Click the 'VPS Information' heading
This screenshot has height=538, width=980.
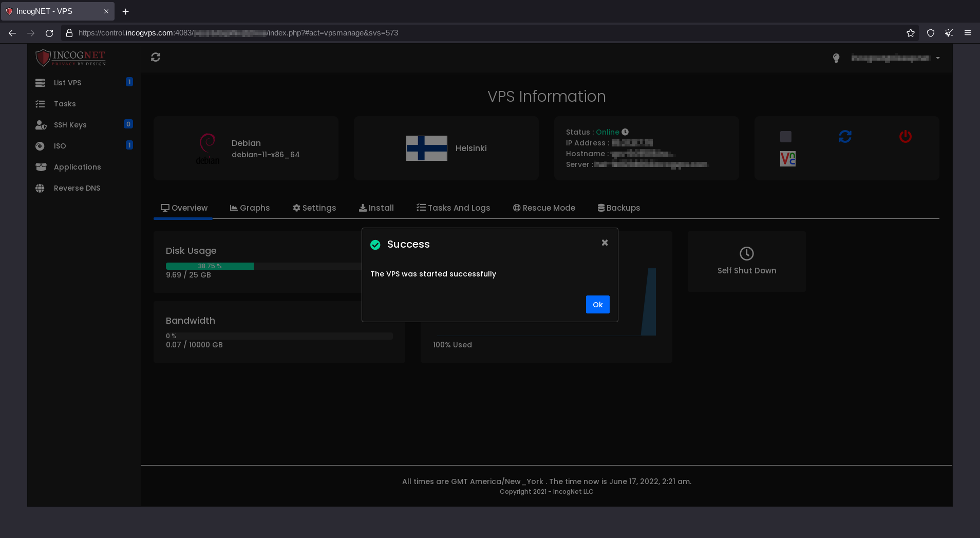pyautogui.click(x=546, y=96)
